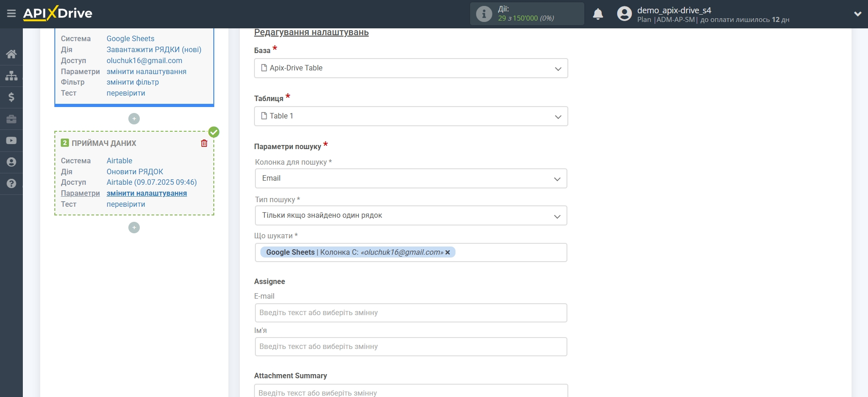
Task: Click the user avatar icon
Action: (x=625, y=14)
